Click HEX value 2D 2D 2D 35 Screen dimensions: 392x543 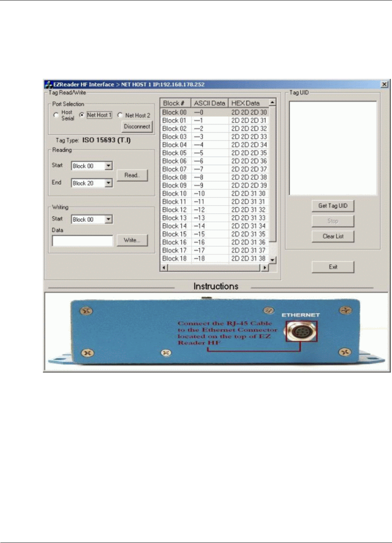(x=249, y=153)
